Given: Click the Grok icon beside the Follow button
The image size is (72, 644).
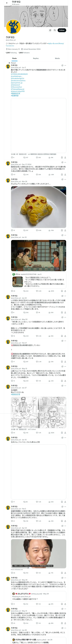Looking at the screenshot, I should tap(50, 30).
